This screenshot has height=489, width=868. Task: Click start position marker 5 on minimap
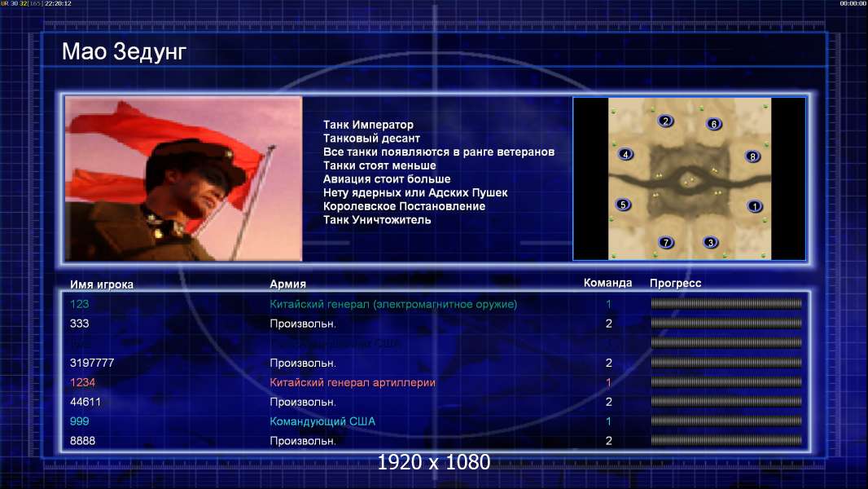(624, 205)
